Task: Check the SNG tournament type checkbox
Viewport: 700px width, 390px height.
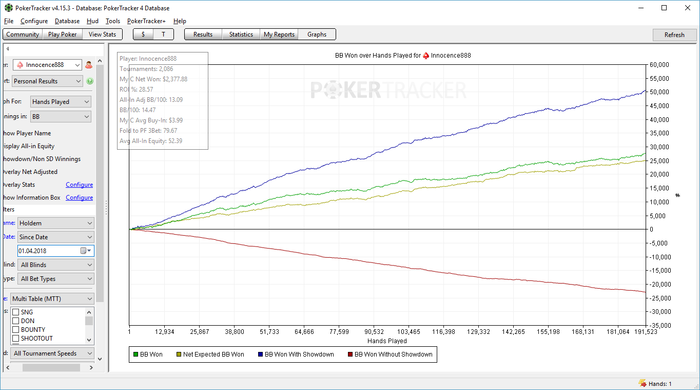Action: [16, 312]
